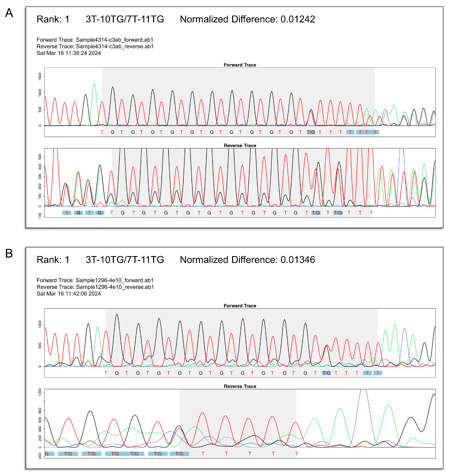451x476 pixels.
Task: Click the panel A label letter
Action: click(9, 13)
